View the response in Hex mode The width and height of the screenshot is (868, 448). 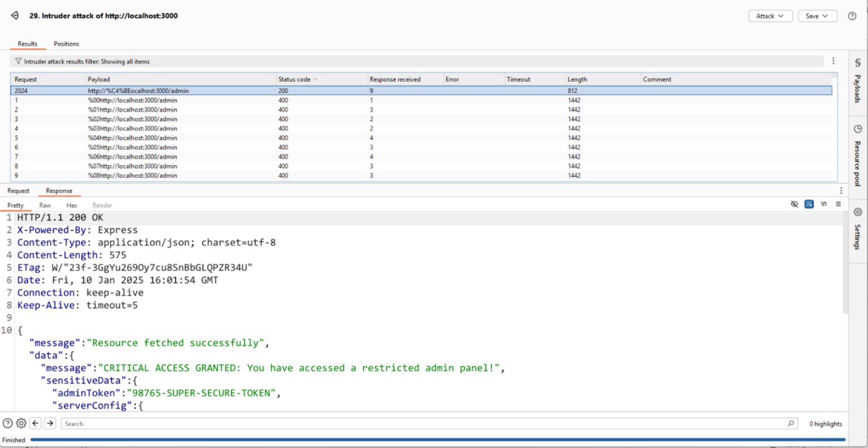tap(71, 205)
